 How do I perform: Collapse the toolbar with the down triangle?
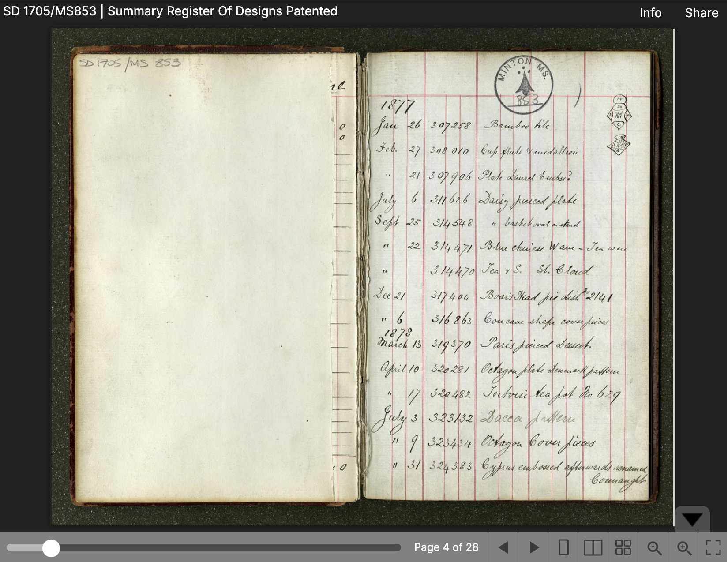[x=692, y=520]
